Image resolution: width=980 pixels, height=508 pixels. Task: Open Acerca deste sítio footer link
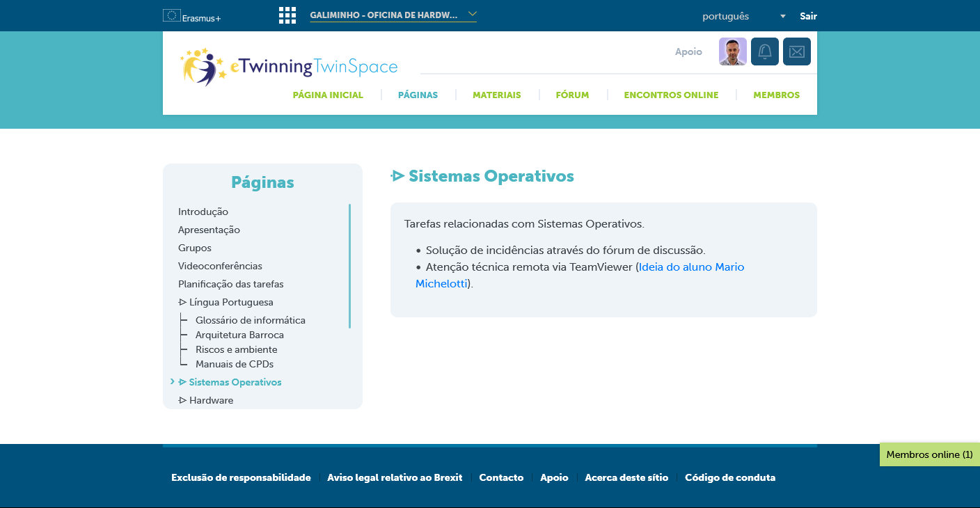[x=626, y=477]
